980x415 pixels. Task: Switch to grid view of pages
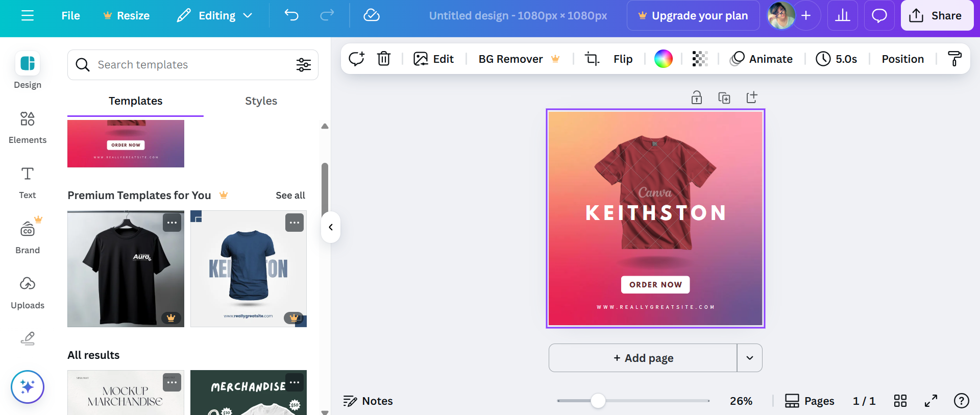[x=900, y=401]
